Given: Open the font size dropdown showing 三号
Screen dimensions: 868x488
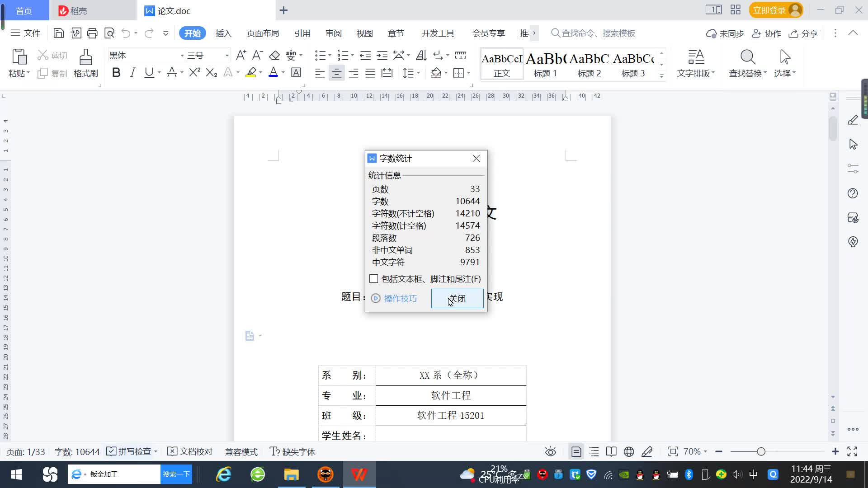Looking at the screenshot, I should tap(227, 56).
